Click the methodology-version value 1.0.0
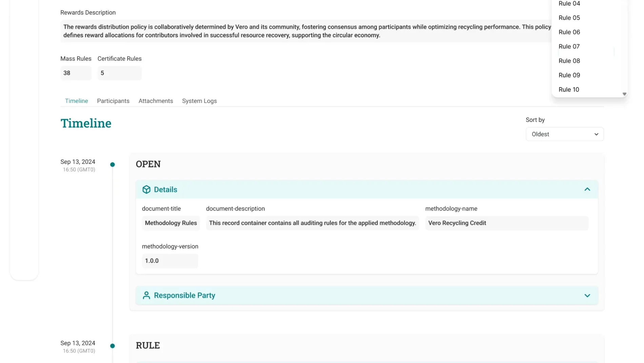Screen dimensions: 644x363 (170, 261)
